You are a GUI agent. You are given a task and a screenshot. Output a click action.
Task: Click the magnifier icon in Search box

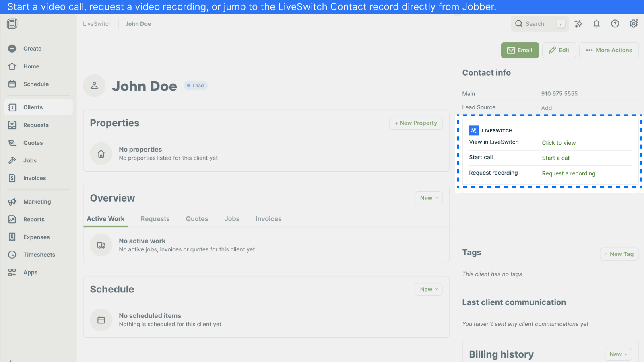(x=519, y=24)
